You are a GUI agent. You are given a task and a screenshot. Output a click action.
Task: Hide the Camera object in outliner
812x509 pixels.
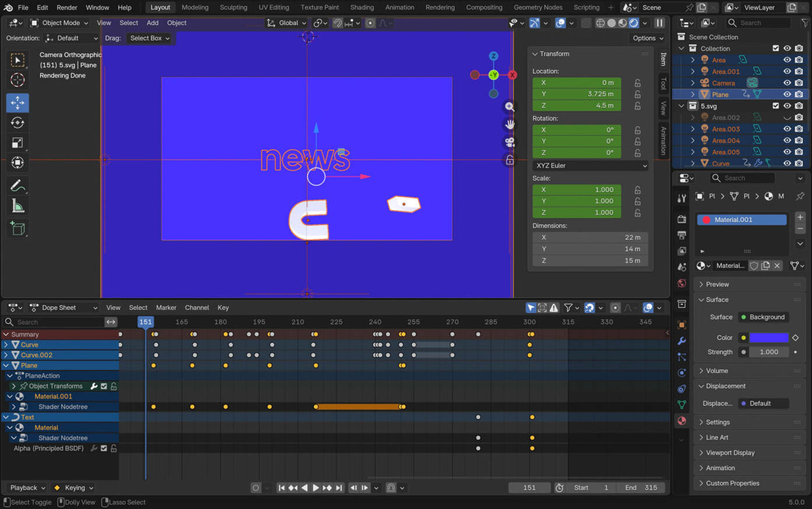pyautogui.click(x=787, y=83)
